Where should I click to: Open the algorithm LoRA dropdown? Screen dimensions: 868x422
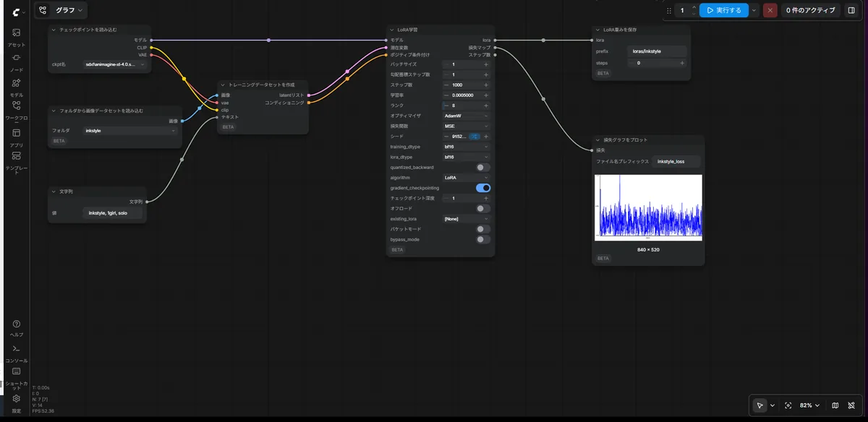(x=466, y=177)
